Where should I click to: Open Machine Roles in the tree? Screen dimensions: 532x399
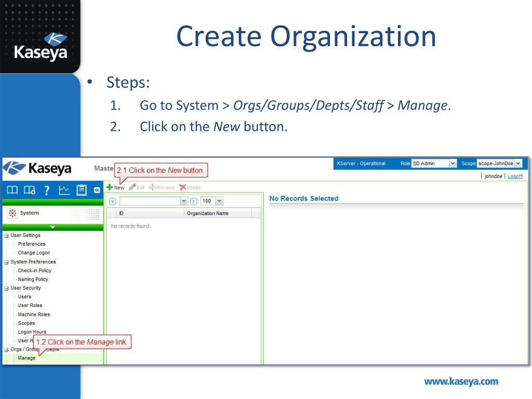(34, 314)
